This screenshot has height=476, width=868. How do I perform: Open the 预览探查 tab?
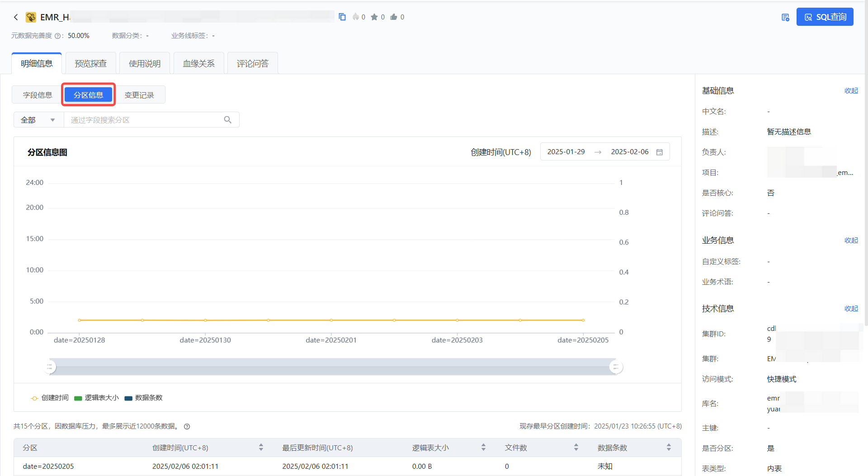pos(90,64)
